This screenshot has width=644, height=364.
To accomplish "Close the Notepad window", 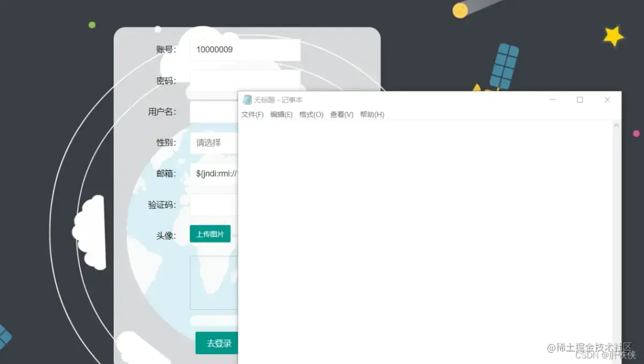I will pos(607,100).
